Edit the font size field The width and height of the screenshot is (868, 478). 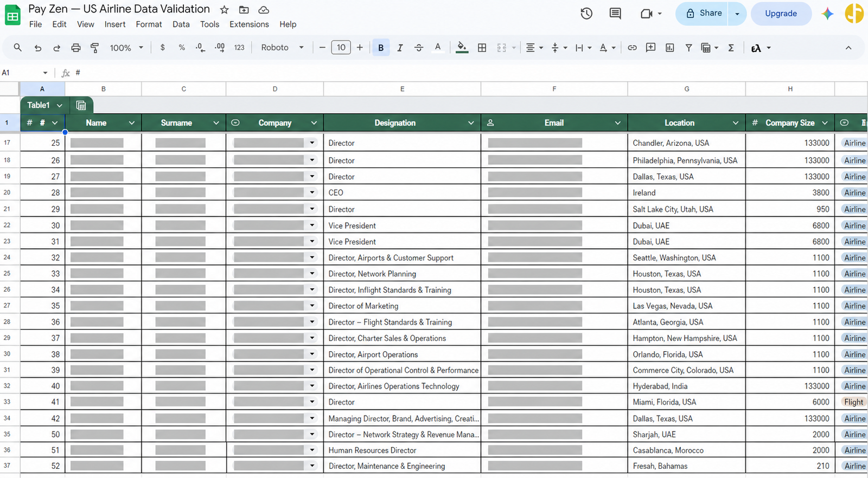[x=341, y=48]
